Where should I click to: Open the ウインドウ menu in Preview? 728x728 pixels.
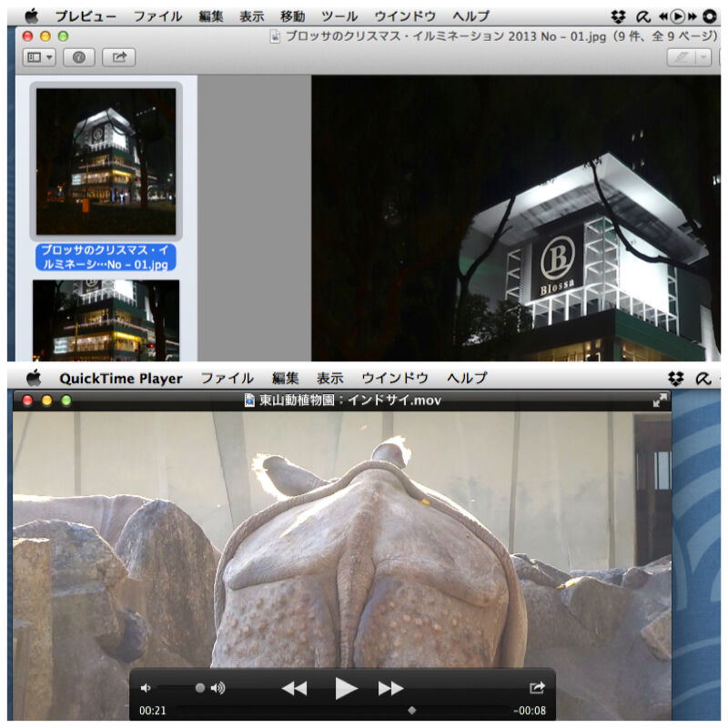click(405, 16)
